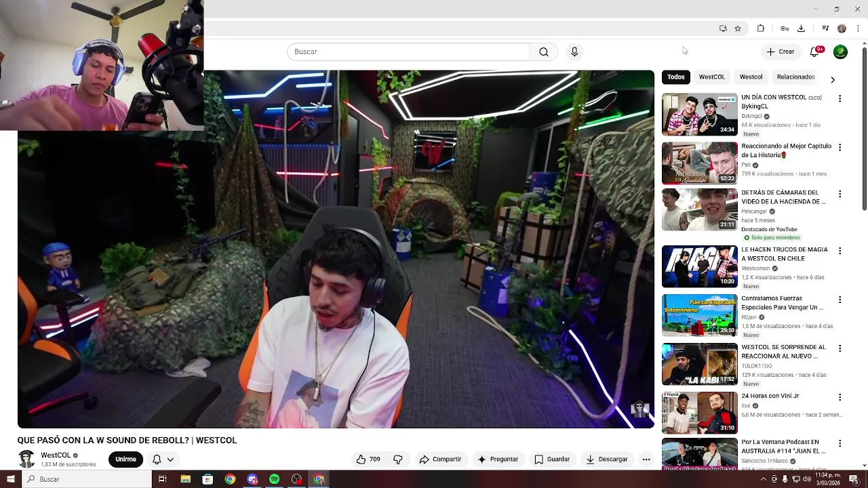This screenshot has height=488, width=868.
Task: Click the video title QUE PASÓ CON LA W SOUND
Action: (127, 441)
